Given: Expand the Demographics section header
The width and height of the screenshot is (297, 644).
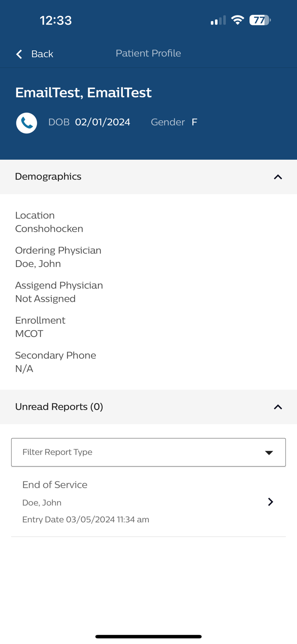Looking at the screenshot, I should tap(48, 176).
